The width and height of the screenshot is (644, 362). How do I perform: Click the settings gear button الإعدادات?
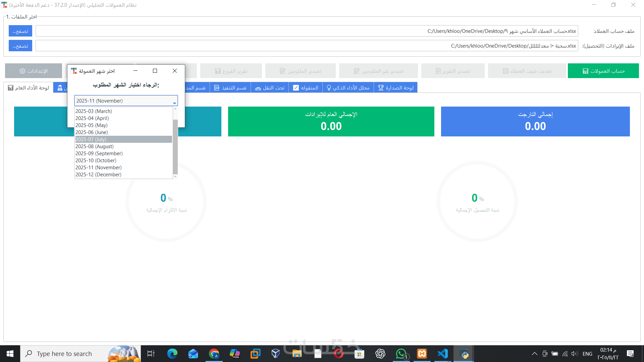point(34,71)
